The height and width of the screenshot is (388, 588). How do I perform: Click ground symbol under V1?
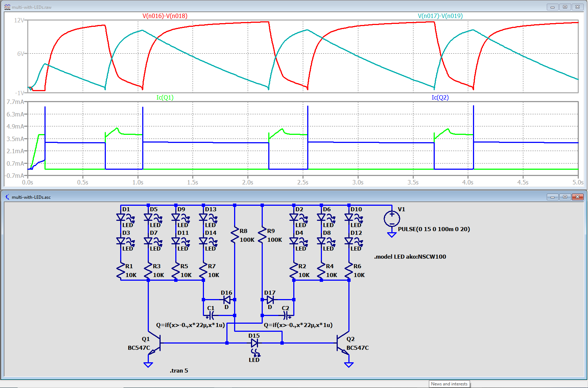392,235
